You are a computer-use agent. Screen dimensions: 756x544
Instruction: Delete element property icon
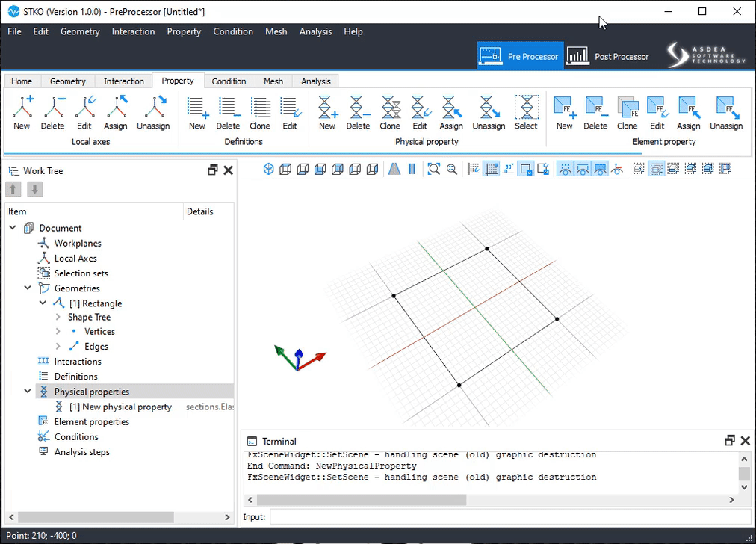tap(596, 107)
